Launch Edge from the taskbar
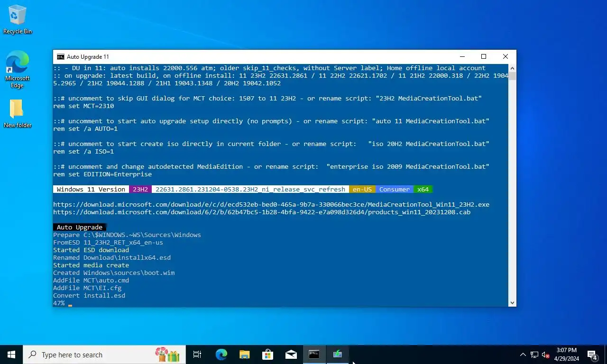The width and height of the screenshot is (607, 364). (221, 355)
